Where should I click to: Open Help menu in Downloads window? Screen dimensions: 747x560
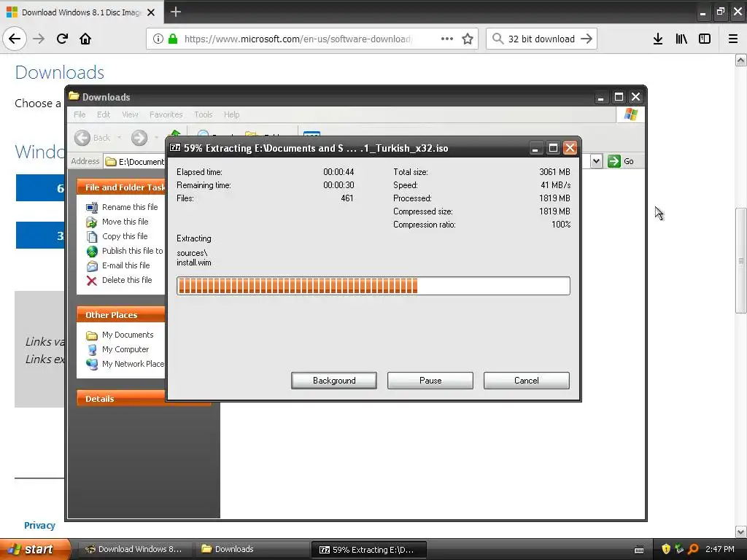tap(231, 114)
